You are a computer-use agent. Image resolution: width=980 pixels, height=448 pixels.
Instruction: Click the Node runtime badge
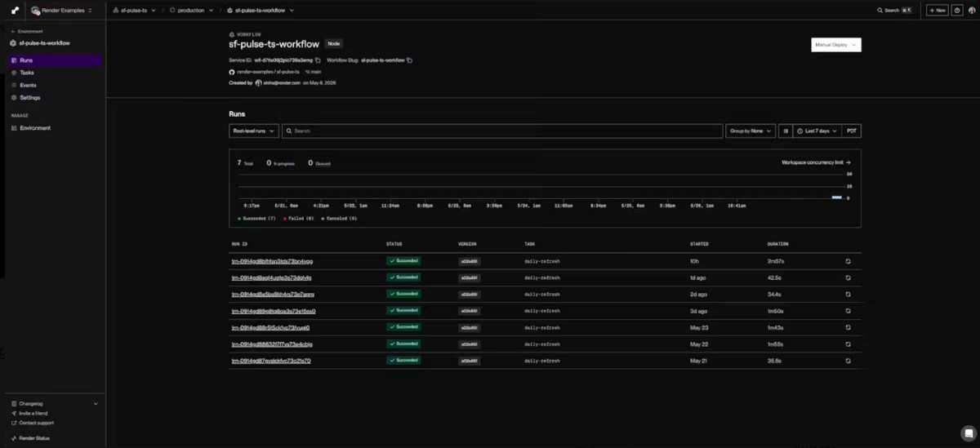(x=333, y=43)
